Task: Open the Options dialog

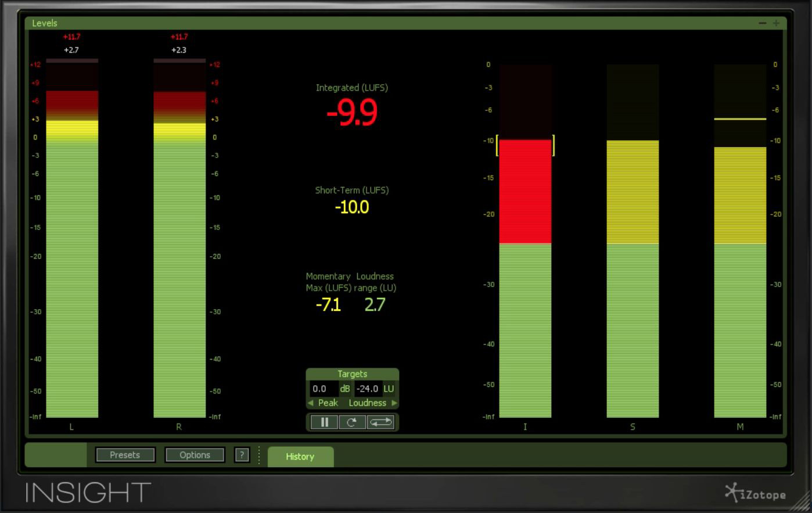Action: pyautogui.click(x=195, y=455)
